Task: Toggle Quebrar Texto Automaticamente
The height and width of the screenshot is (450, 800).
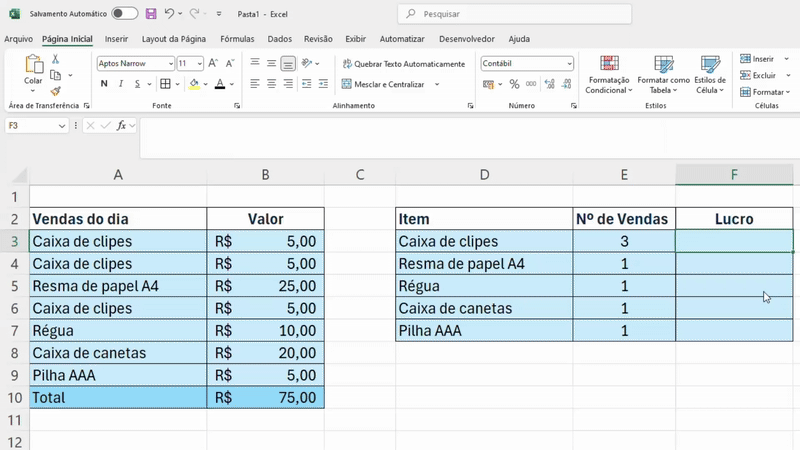Action: click(x=404, y=64)
